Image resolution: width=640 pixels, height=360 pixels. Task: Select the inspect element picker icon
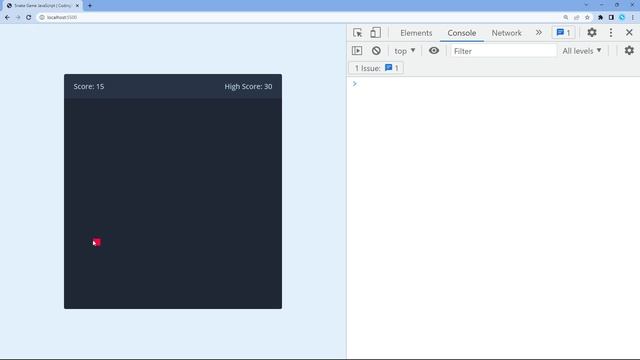(358, 33)
